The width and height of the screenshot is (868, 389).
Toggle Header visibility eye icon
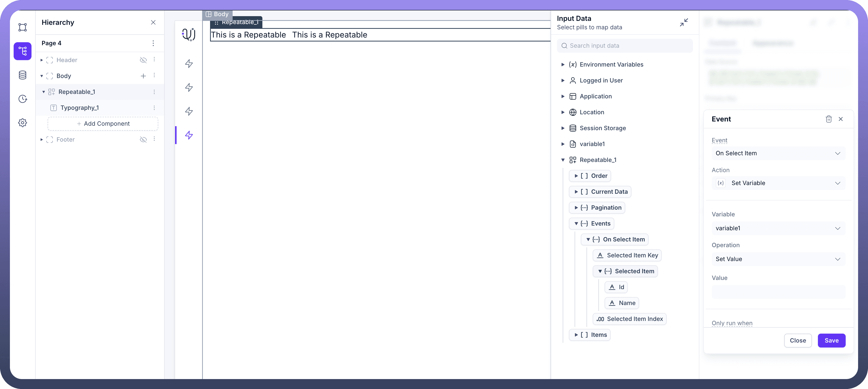143,60
